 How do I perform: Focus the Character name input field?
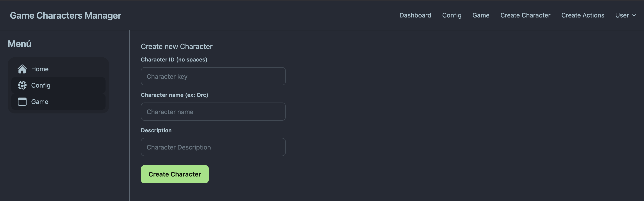tap(213, 112)
